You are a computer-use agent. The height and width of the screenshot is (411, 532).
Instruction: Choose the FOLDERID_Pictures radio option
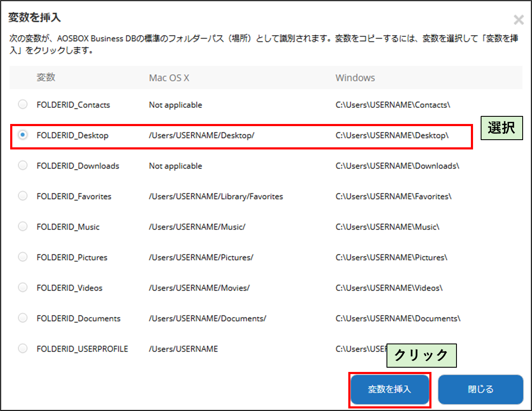(x=23, y=257)
